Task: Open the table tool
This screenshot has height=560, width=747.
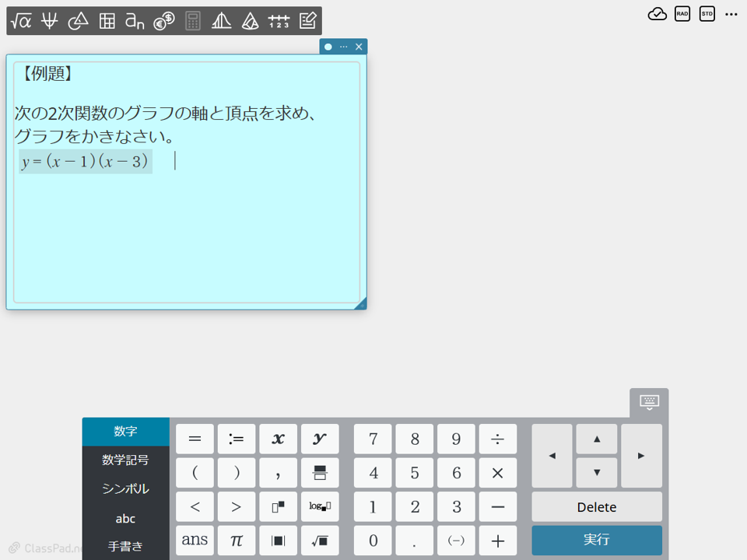Action: (x=107, y=21)
